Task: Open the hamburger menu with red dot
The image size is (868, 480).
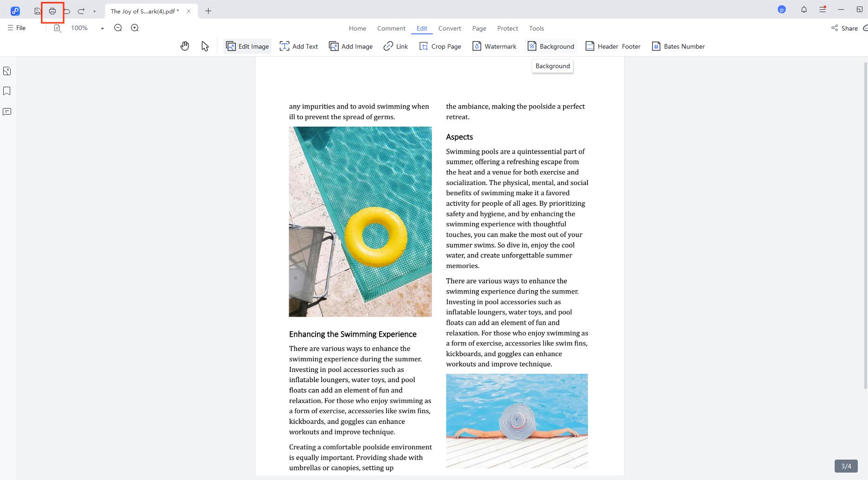Action: coord(823,9)
